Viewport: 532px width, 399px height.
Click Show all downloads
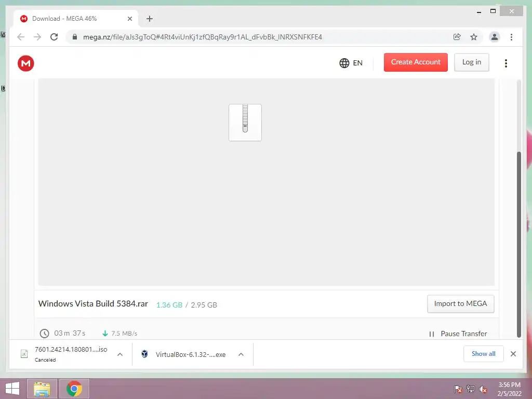pos(484,354)
